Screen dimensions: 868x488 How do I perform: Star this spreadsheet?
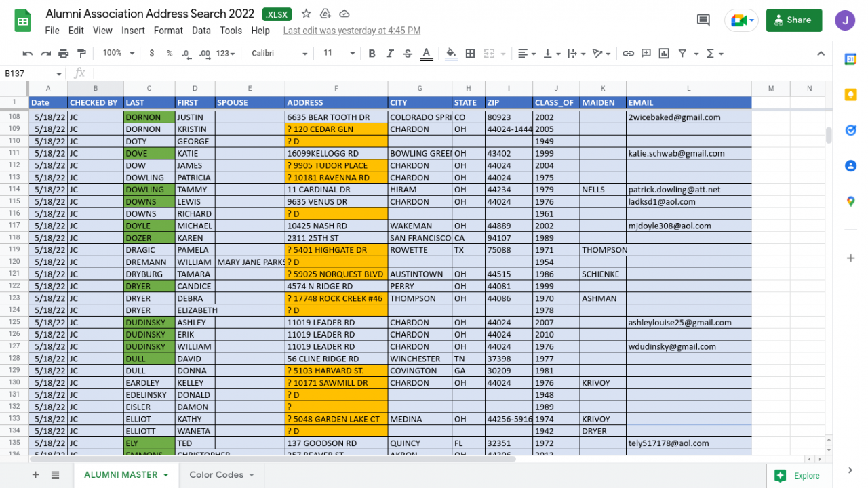point(307,14)
